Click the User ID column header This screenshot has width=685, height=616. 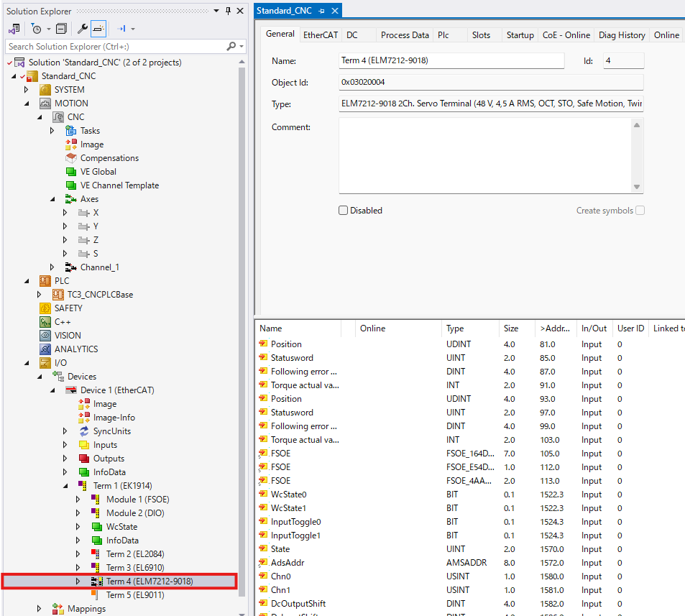630,328
